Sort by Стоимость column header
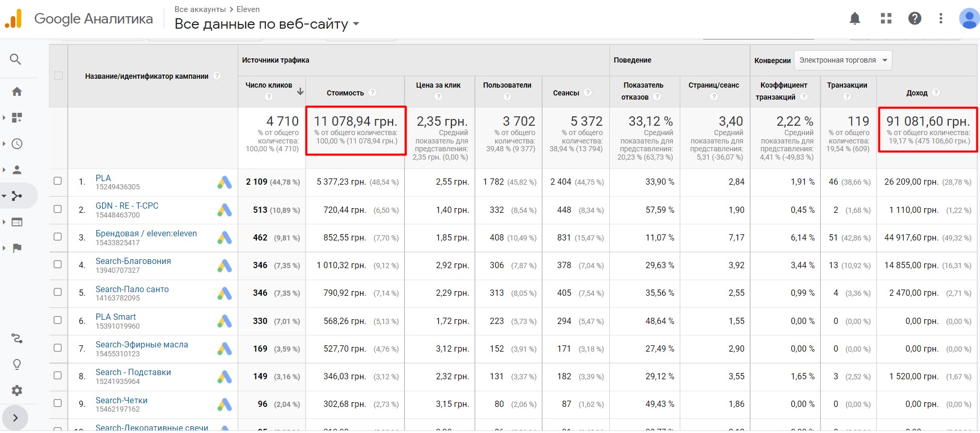Screen dimensions: 980x433 (x=345, y=93)
